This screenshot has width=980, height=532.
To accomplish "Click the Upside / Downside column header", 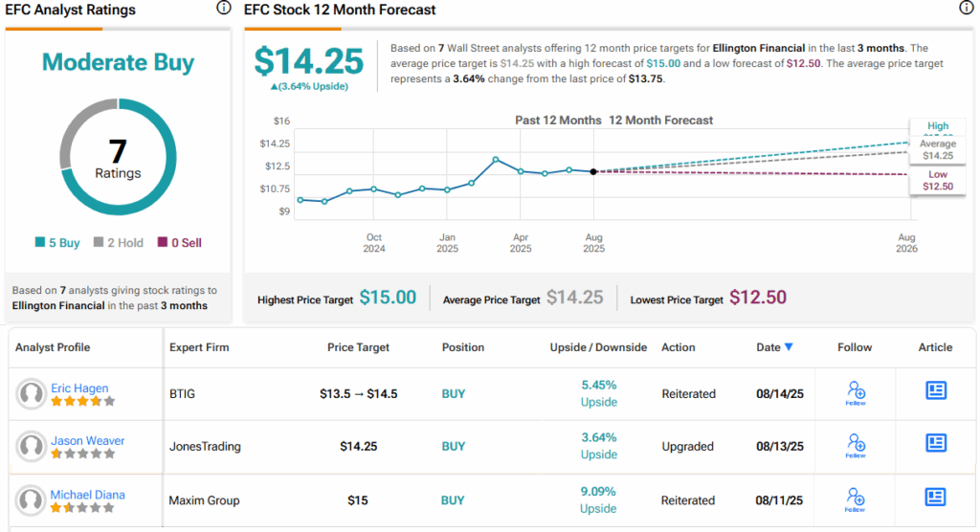I will 598,347.
